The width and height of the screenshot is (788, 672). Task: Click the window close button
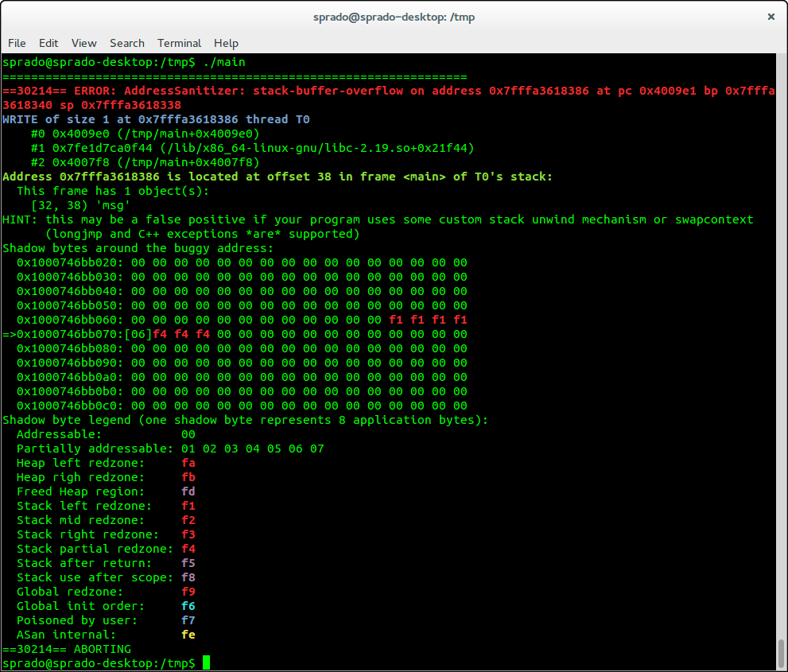tap(771, 17)
